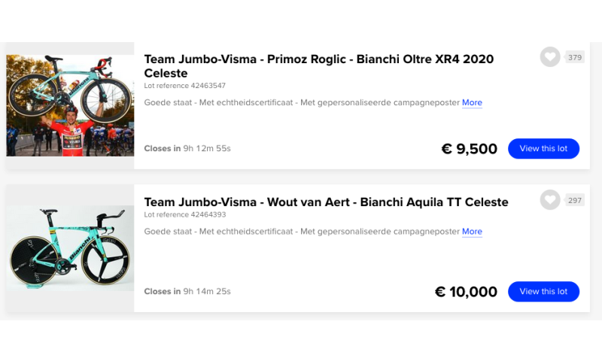The image size is (602, 364).
Task: Select Lot reference 42464393 text
Action: [184, 214]
